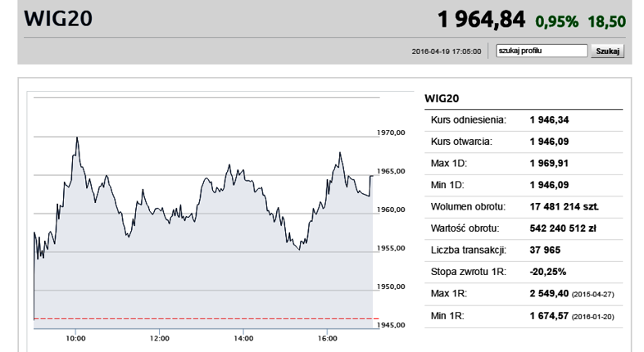Click the 10:00 time axis label
The image size is (644, 352).
pyautogui.click(x=75, y=338)
